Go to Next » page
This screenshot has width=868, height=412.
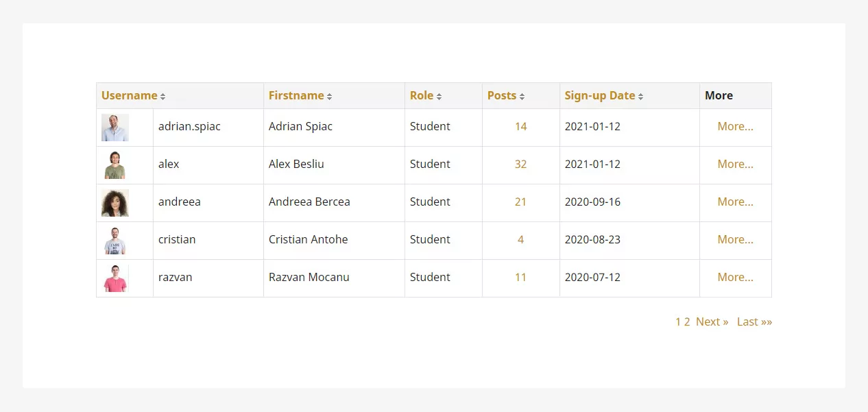712,322
